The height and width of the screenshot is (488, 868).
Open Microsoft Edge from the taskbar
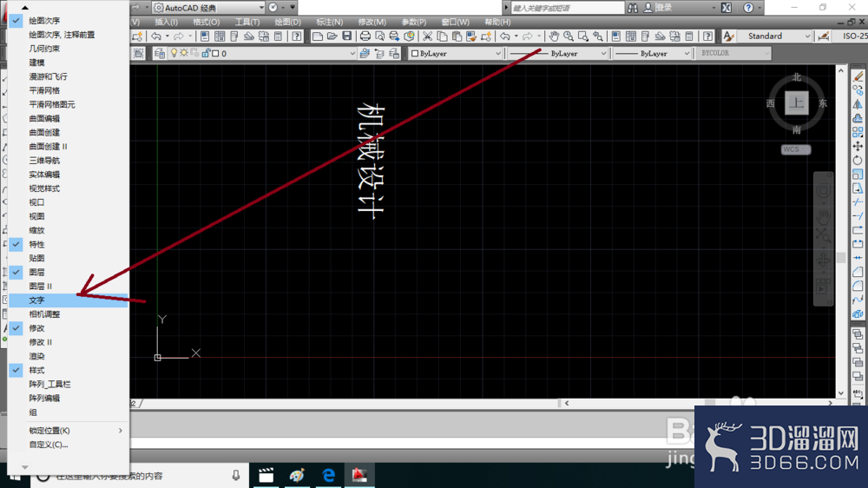tap(328, 475)
